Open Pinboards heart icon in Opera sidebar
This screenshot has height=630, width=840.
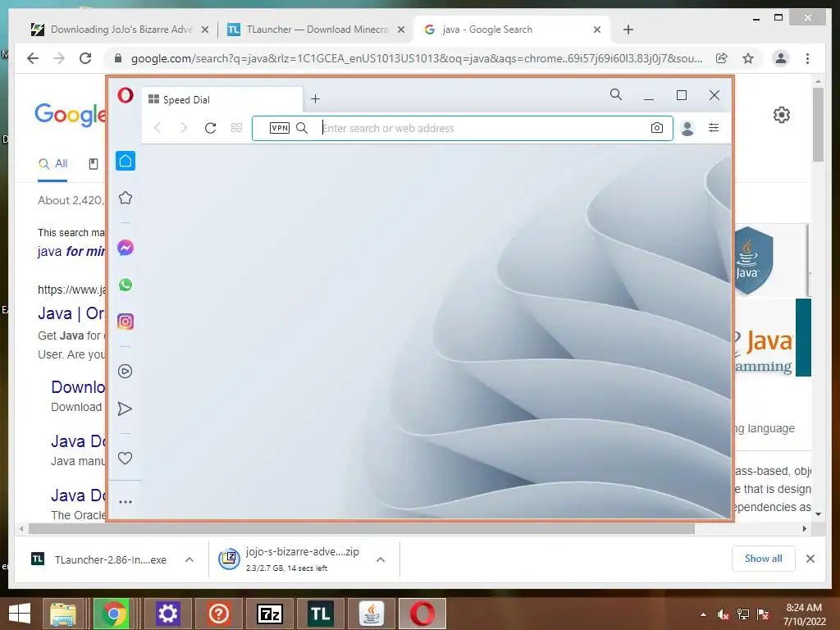pyautogui.click(x=126, y=459)
